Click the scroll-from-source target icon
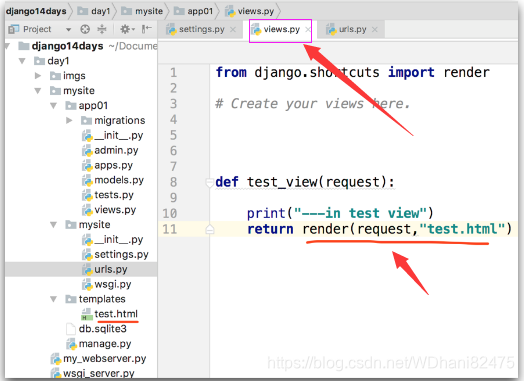 tap(85, 29)
